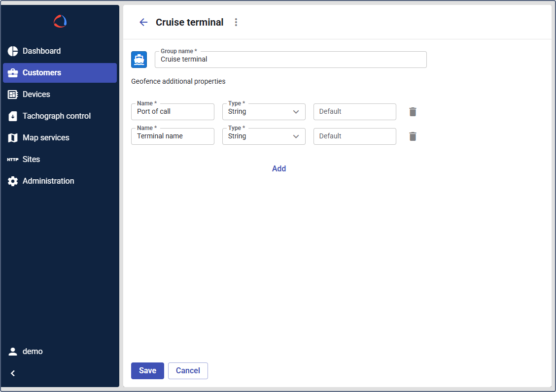Click Add to create new property
Screen dimensions: 556x392
[x=279, y=168]
